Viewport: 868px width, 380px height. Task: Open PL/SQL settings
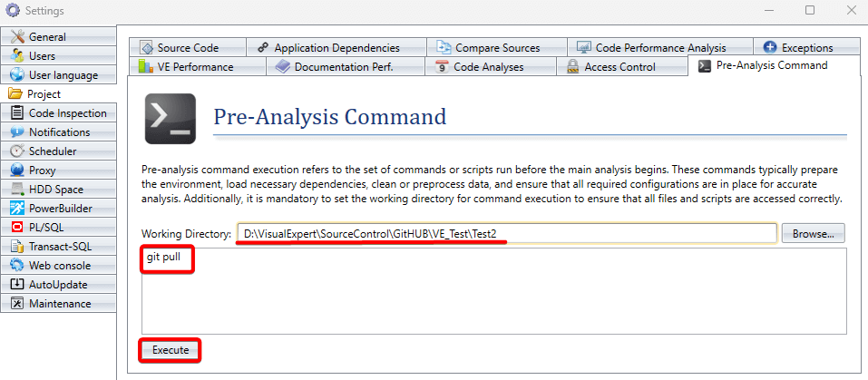point(58,228)
